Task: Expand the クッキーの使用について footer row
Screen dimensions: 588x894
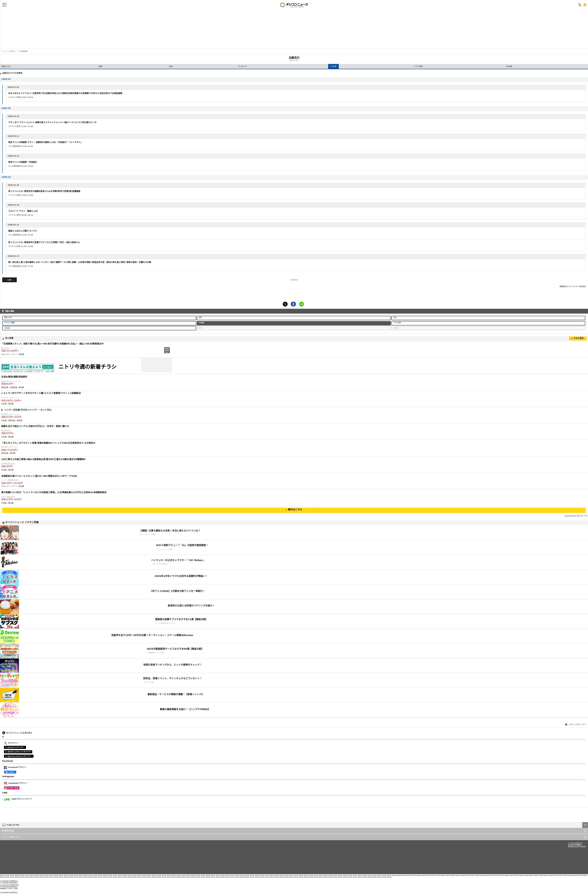Action: tap(294, 837)
